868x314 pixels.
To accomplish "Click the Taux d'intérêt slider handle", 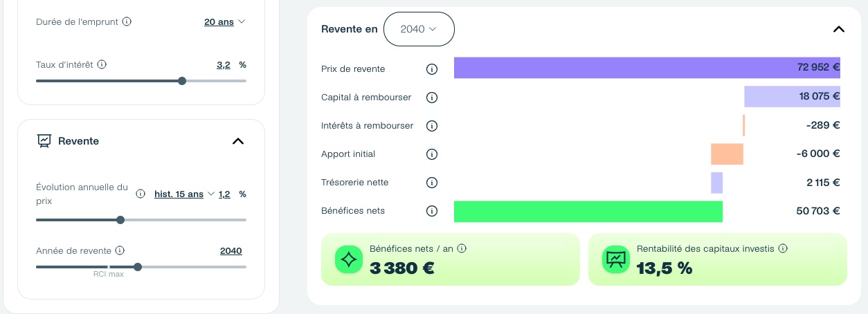I will coord(182,81).
